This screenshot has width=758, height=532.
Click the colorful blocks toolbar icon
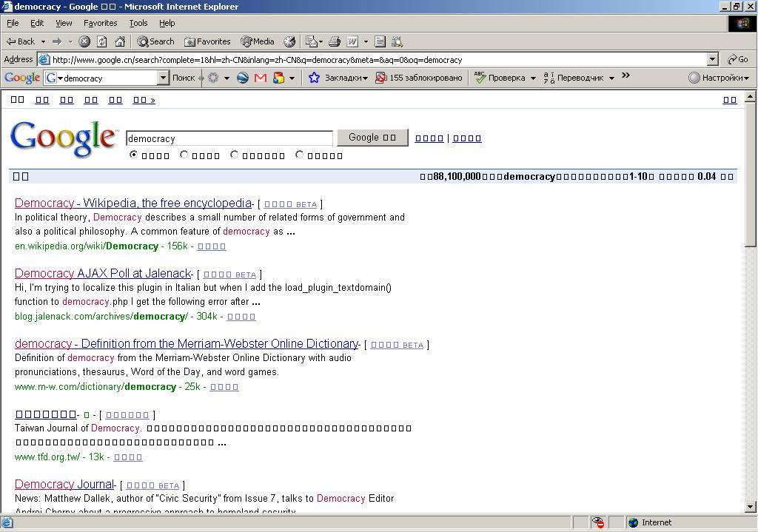278,78
